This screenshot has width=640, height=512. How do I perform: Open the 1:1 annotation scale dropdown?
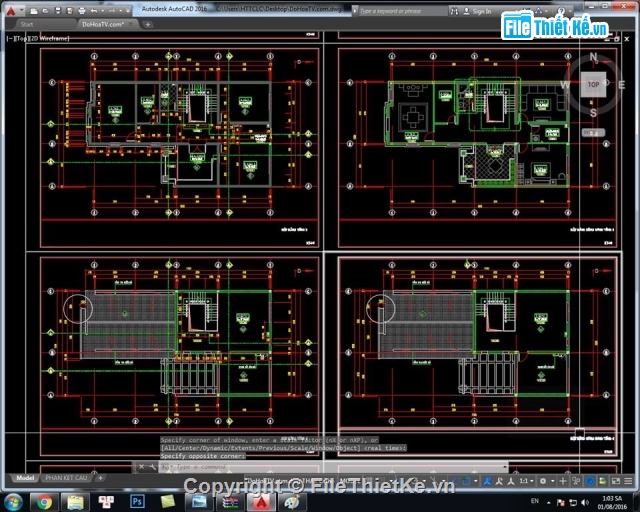(526, 481)
